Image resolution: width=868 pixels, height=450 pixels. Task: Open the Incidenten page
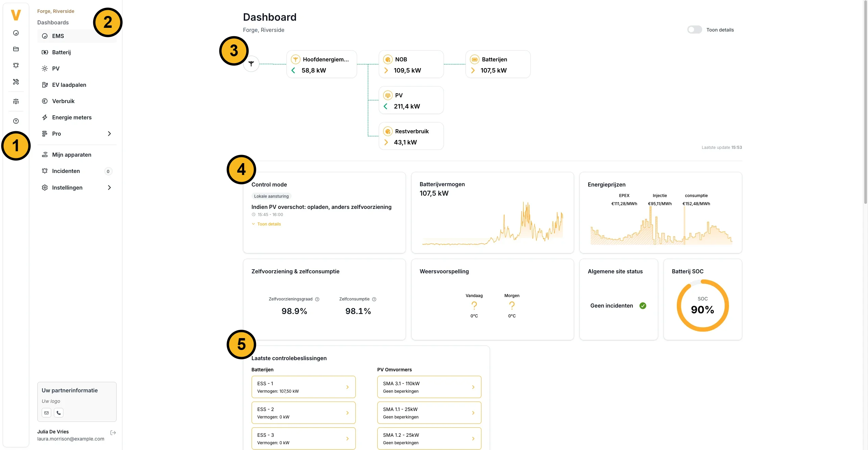(77, 171)
